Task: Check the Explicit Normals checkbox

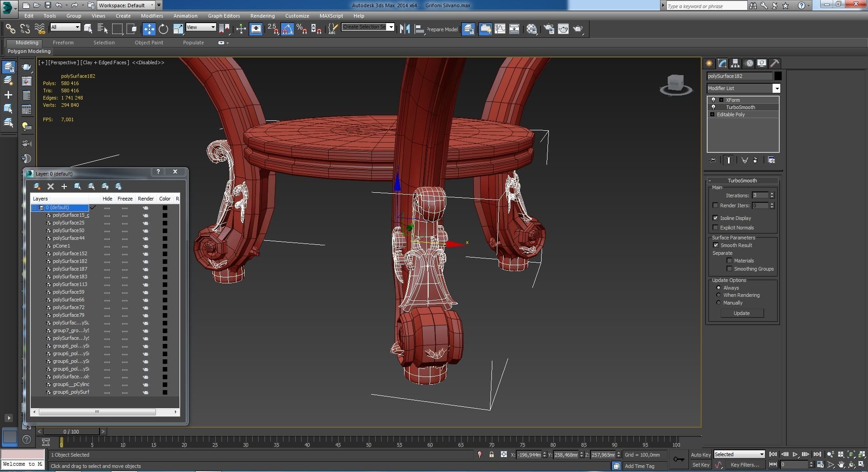Action: click(x=715, y=227)
